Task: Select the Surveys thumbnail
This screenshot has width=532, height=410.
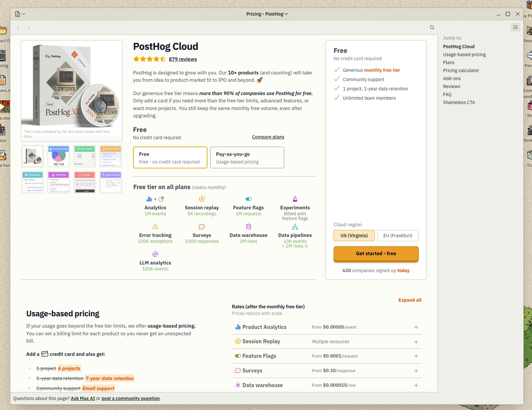Action: coord(85,182)
